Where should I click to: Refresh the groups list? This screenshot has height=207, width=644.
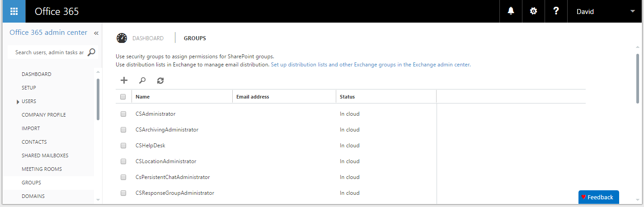(x=160, y=80)
